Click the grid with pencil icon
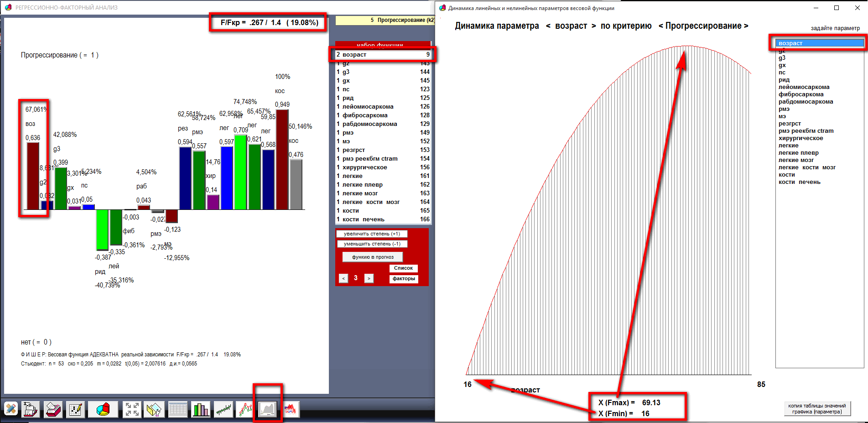This screenshot has width=868, height=423. [75, 409]
